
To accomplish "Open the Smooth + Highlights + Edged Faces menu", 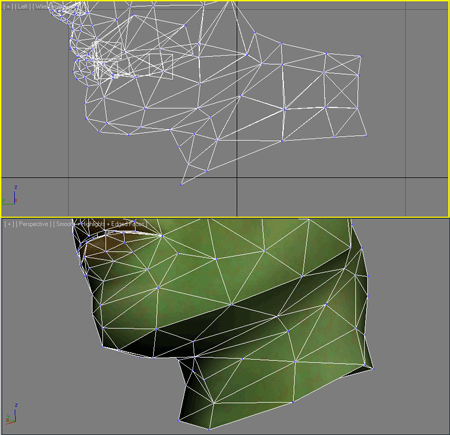I will [x=100, y=224].
